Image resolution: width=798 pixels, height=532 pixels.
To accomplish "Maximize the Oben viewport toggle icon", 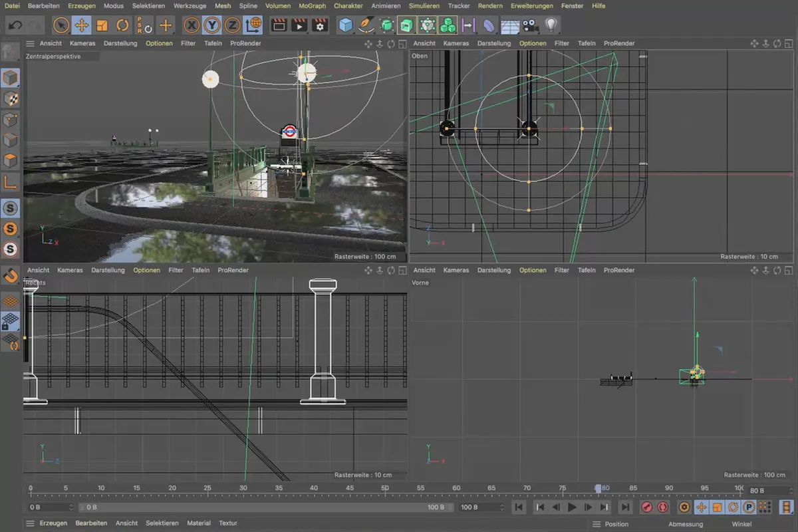I will pyautogui.click(x=789, y=43).
